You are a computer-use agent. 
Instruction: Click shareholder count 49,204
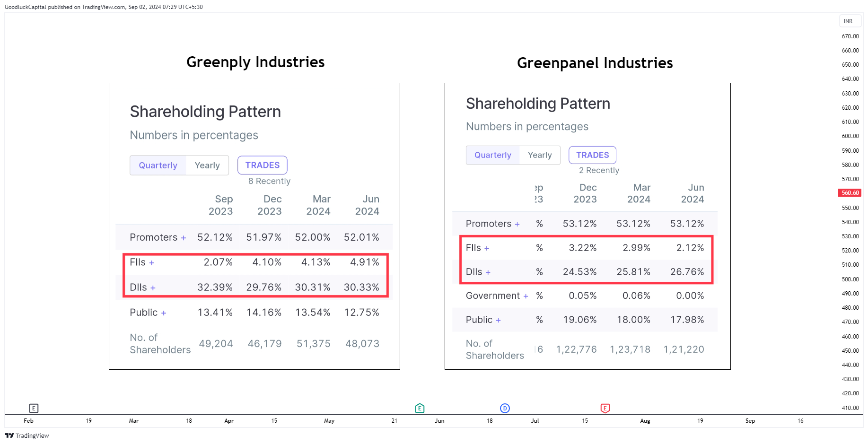[216, 344]
